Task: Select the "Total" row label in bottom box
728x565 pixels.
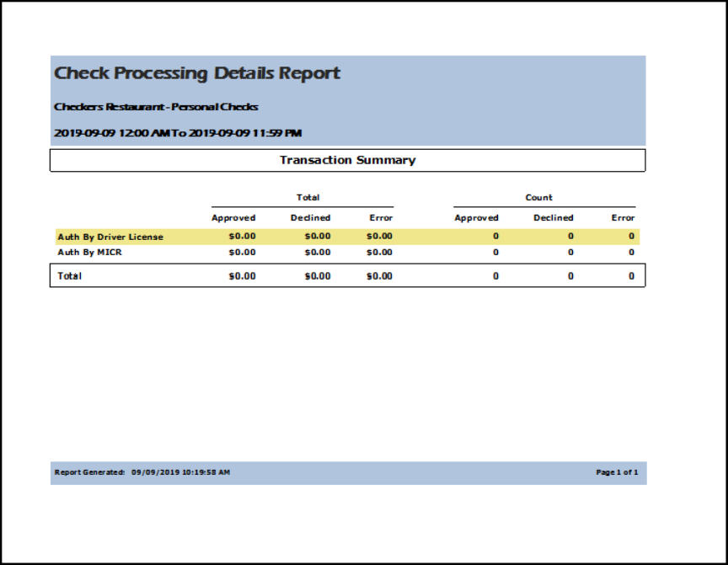Action: click(x=70, y=276)
